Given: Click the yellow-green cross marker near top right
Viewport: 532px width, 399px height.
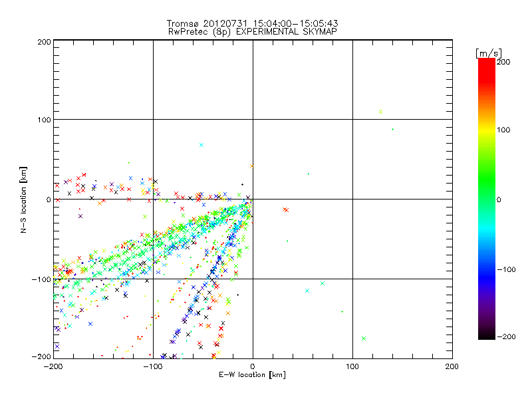Looking at the screenshot, I should coord(380,112).
